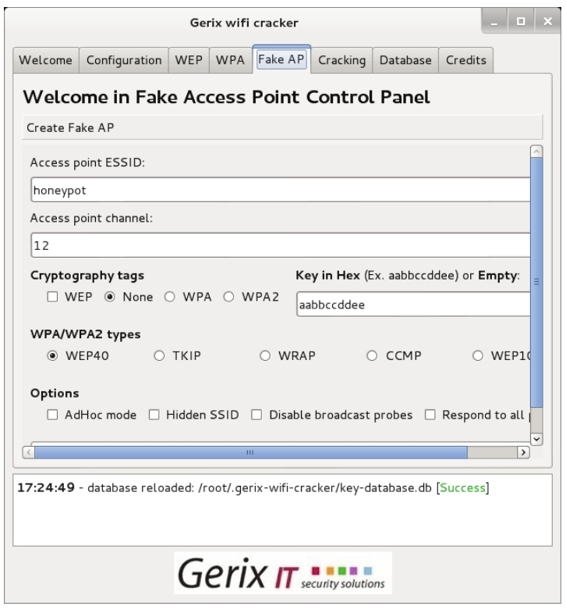The height and width of the screenshot is (610, 566).
Task: Enable the WEP cryptography checkbox
Action: point(53,297)
